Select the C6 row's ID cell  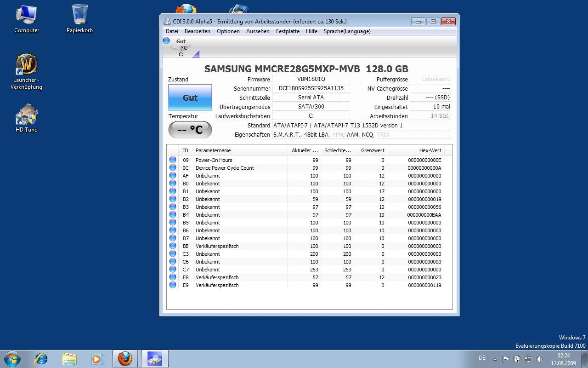pos(186,262)
